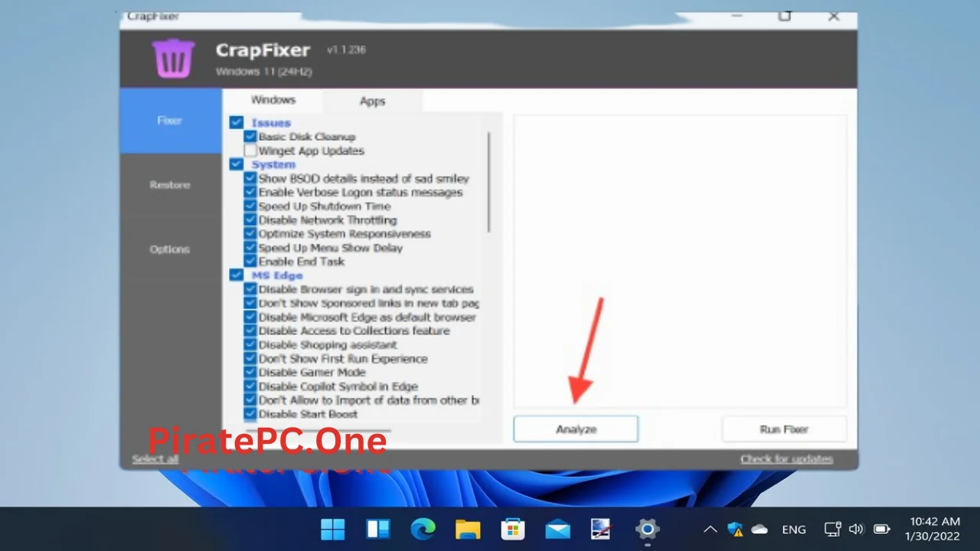Open the Fixer sidebar section

[170, 120]
